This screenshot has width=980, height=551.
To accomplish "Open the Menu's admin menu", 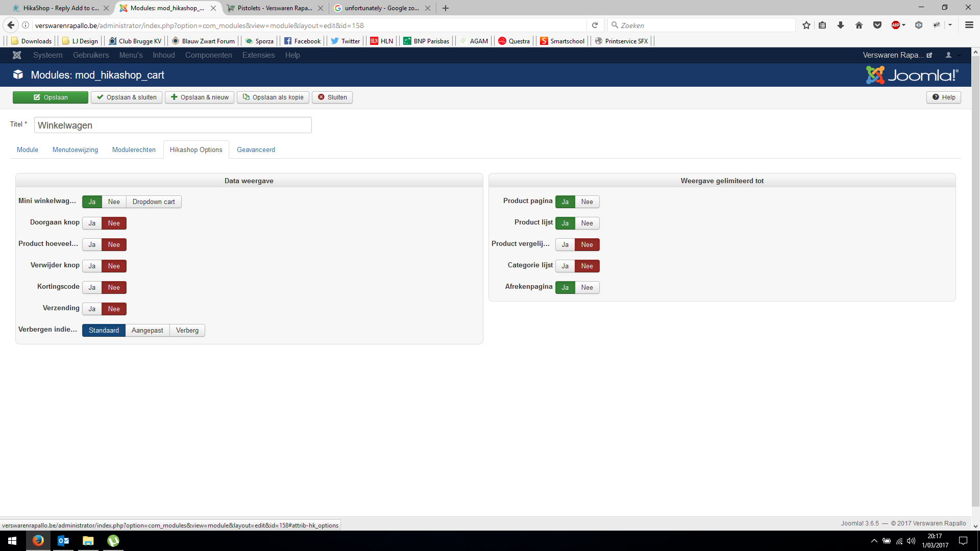I will [131, 55].
